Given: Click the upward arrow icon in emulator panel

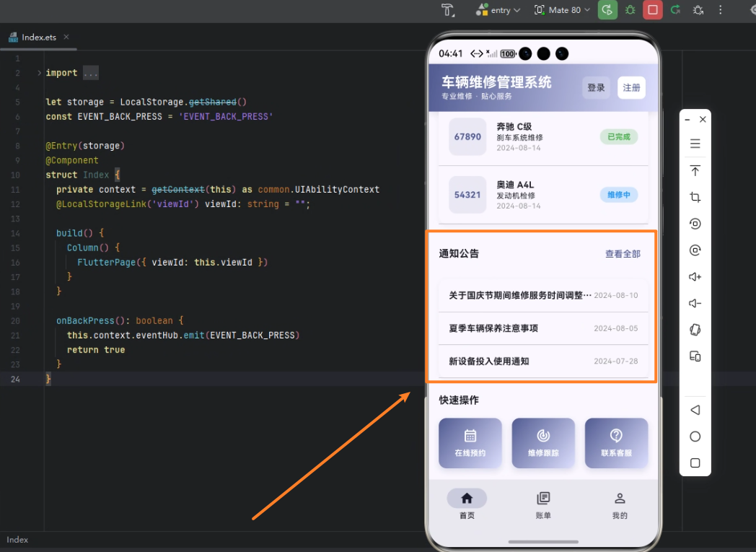Looking at the screenshot, I should (695, 171).
